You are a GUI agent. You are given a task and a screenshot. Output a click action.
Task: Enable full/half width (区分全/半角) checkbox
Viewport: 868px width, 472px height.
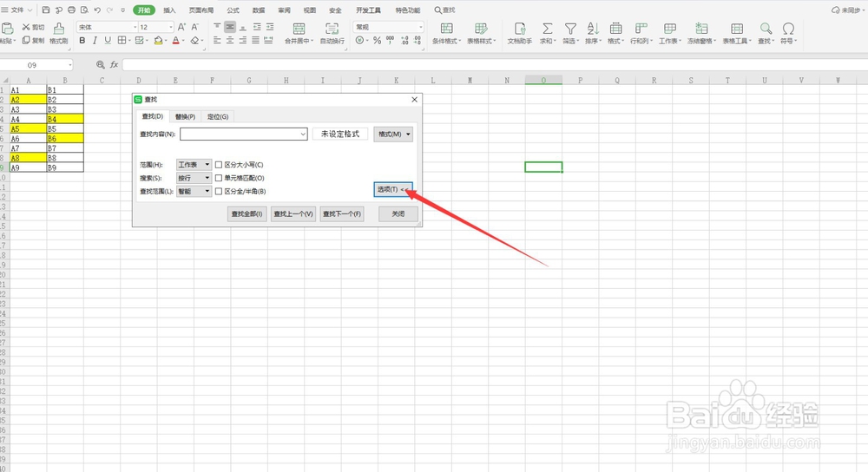coord(219,192)
